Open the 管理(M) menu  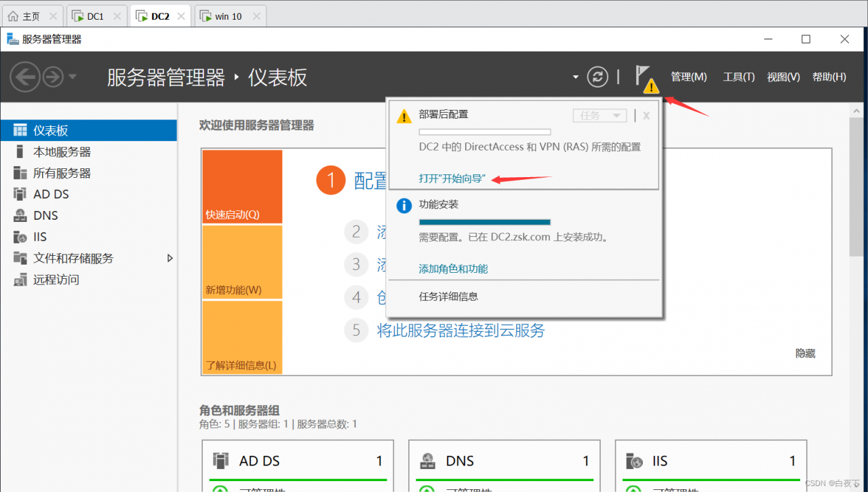tap(689, 77)
